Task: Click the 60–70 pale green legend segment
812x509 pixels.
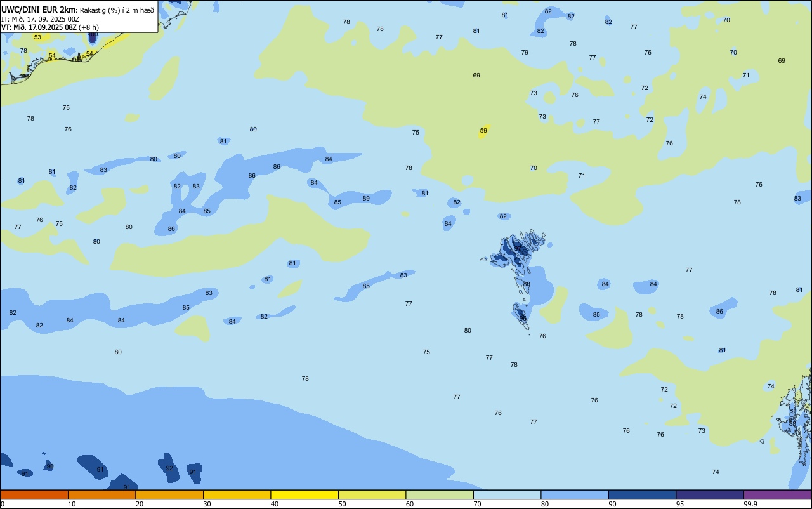Action: click(x=440, y=494)
